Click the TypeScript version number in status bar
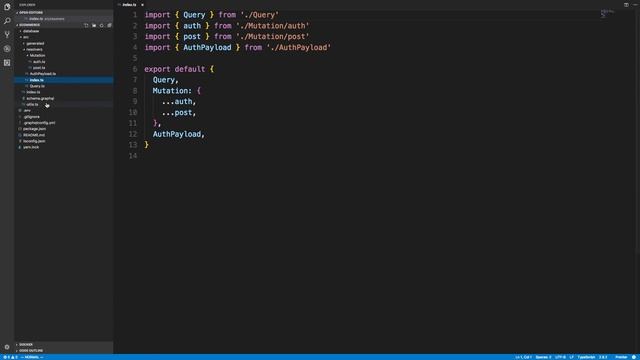 click(603, 357)
